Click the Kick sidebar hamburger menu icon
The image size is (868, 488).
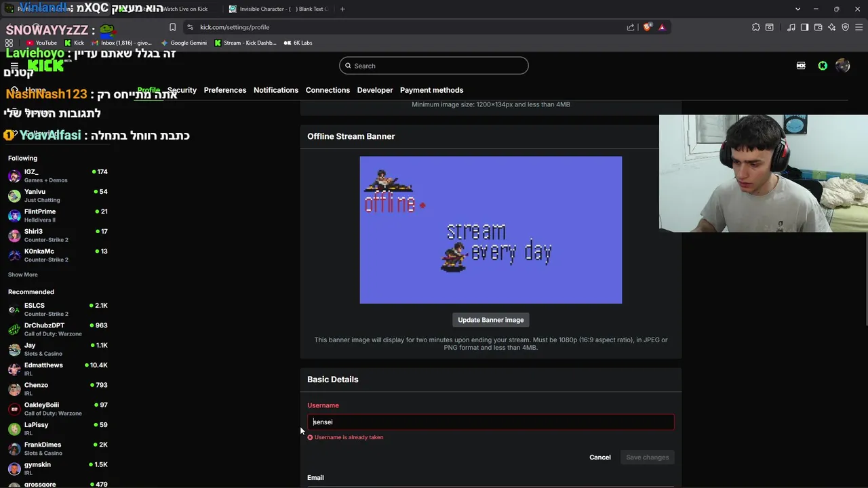click(x=14, y=66)
